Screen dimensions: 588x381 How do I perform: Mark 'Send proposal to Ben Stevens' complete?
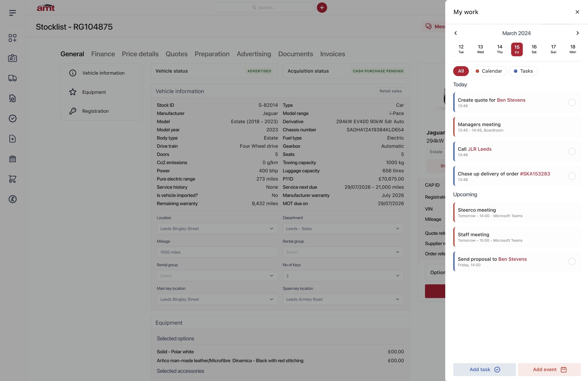pos(572,261)
